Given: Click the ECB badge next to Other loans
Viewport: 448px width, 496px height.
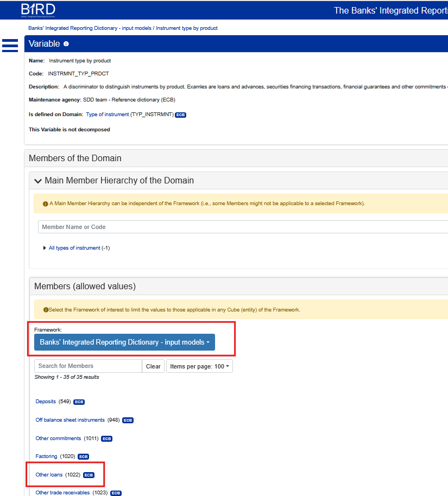Looking at the screenshot, I should click(89, 475).
